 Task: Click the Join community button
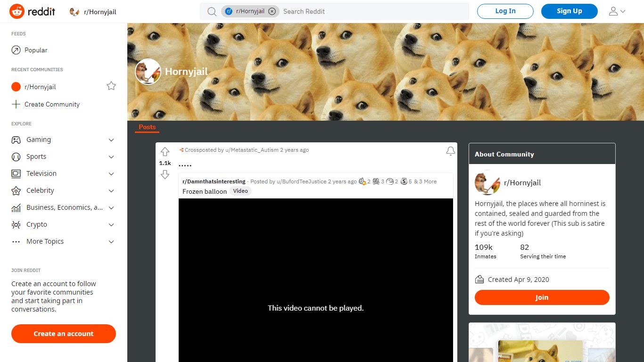coord(542,297)
